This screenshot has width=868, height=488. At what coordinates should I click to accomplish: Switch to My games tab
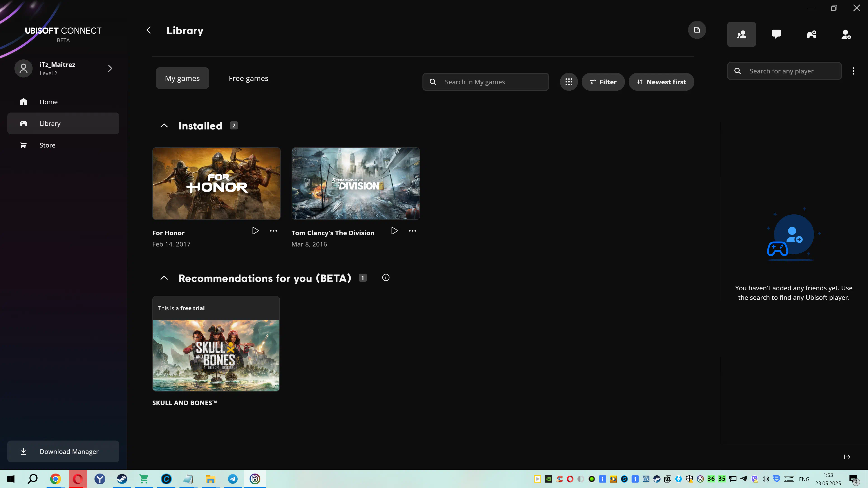pos(182,78)
